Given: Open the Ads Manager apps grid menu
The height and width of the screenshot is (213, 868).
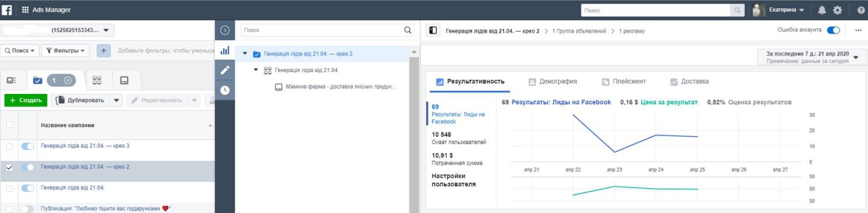Looking at the screenshot, I should pyautogui.click(x=25, y=10).
